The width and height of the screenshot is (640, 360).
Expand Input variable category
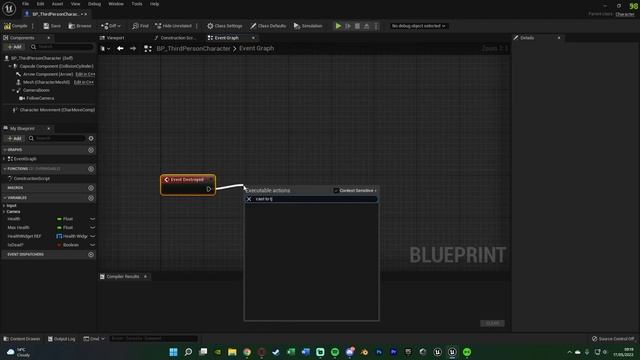[x=4, y=206]
